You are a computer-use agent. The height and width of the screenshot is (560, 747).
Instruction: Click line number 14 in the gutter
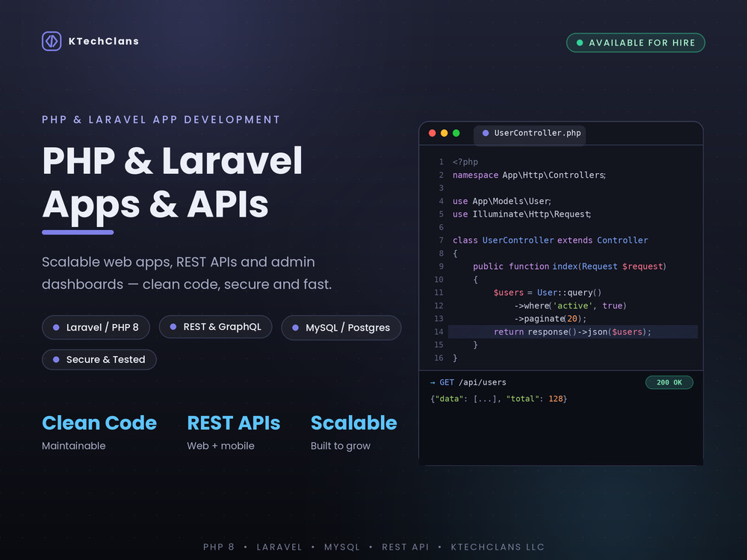438,332
